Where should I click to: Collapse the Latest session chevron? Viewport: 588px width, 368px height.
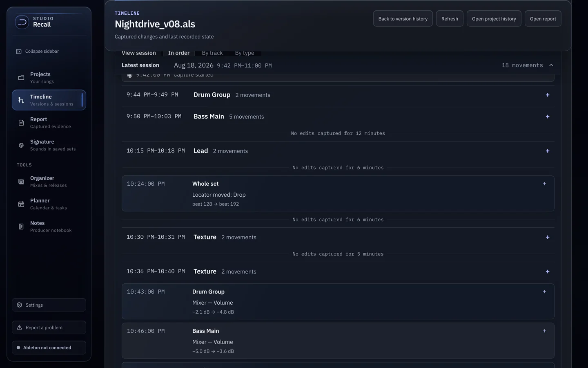tap(551, 65)
